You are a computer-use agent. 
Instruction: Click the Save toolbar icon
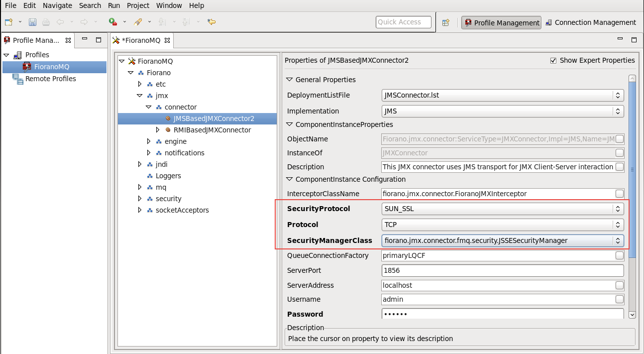pos(32,22)
